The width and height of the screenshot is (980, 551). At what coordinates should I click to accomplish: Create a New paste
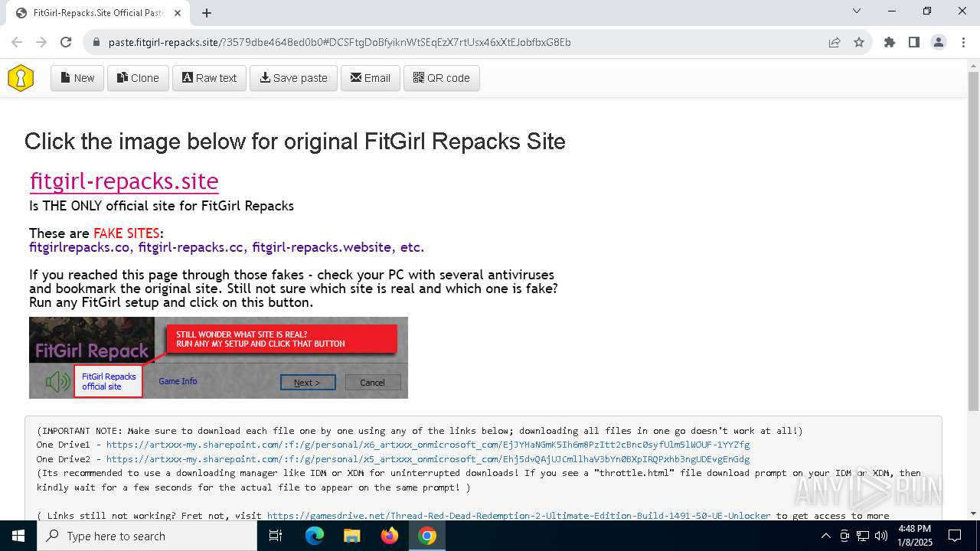click(77, 78)
